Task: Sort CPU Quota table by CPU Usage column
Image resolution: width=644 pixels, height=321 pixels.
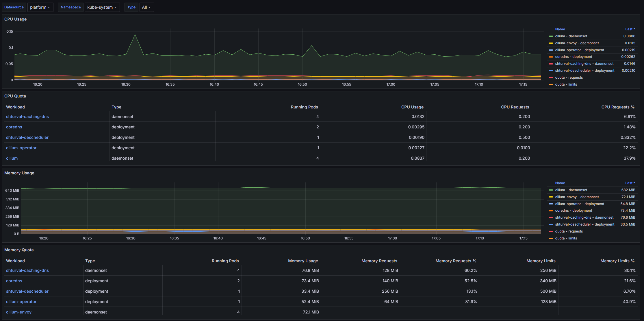Action: [412, 107]
